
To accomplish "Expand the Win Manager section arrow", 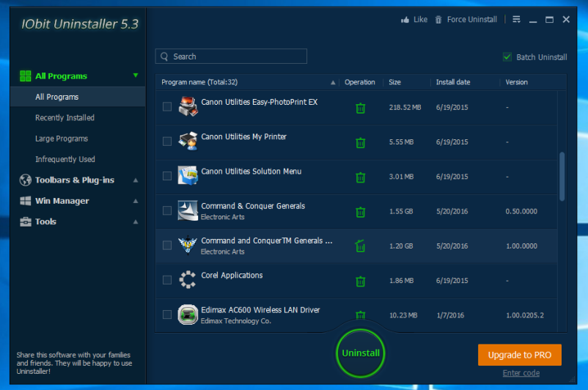I will click(x=136, y=201).
